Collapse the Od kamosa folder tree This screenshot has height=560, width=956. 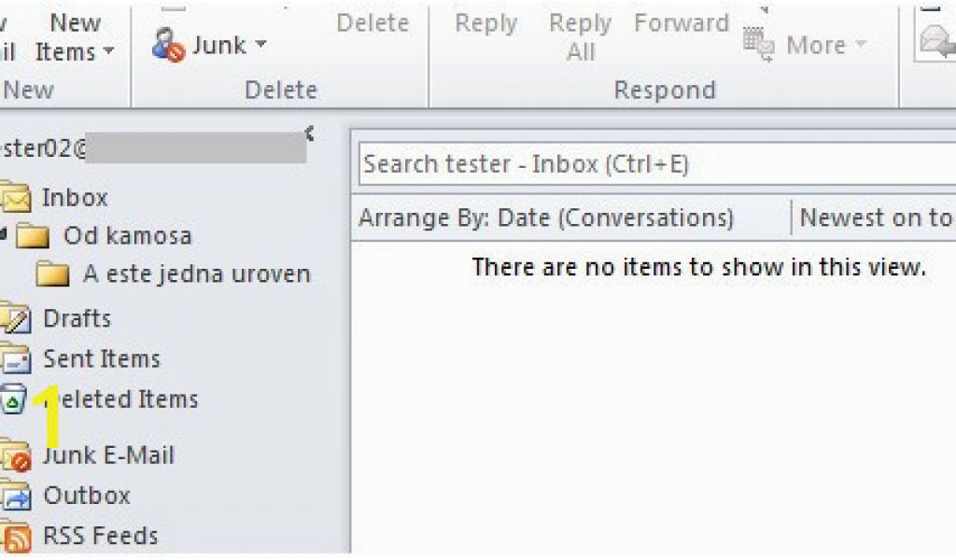(x=3, y=231)
